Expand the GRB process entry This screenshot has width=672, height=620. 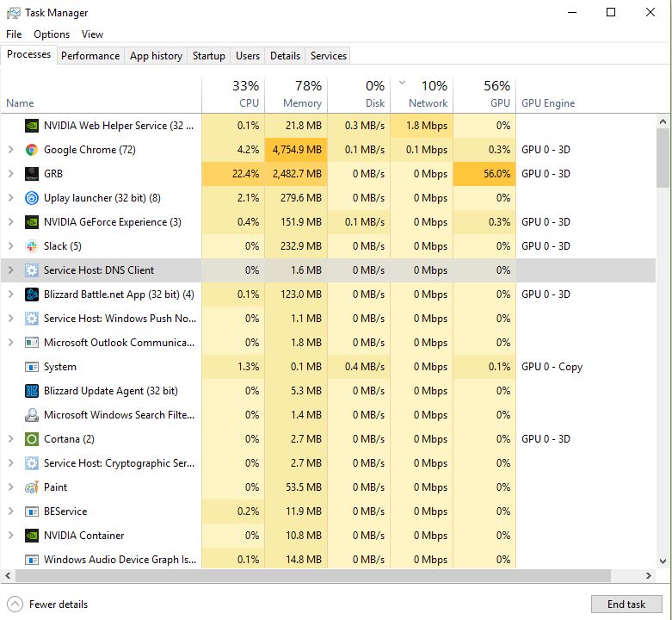(11, 174)
